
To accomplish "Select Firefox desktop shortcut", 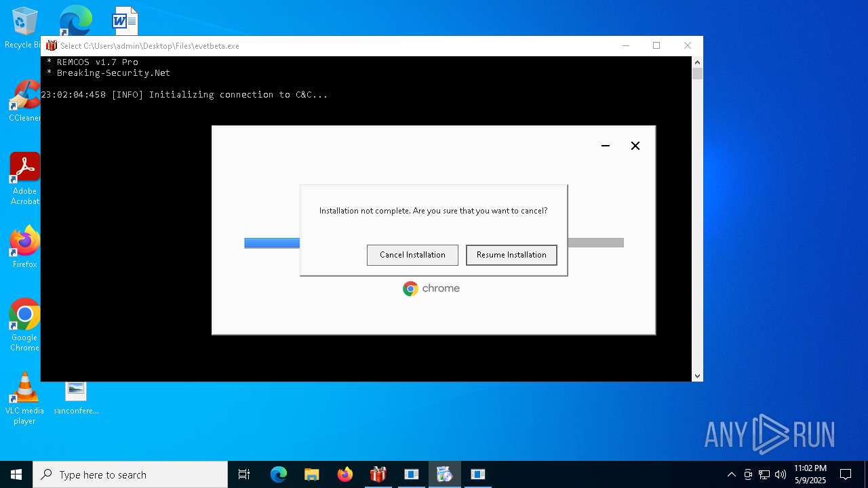I will click(24, 247).
